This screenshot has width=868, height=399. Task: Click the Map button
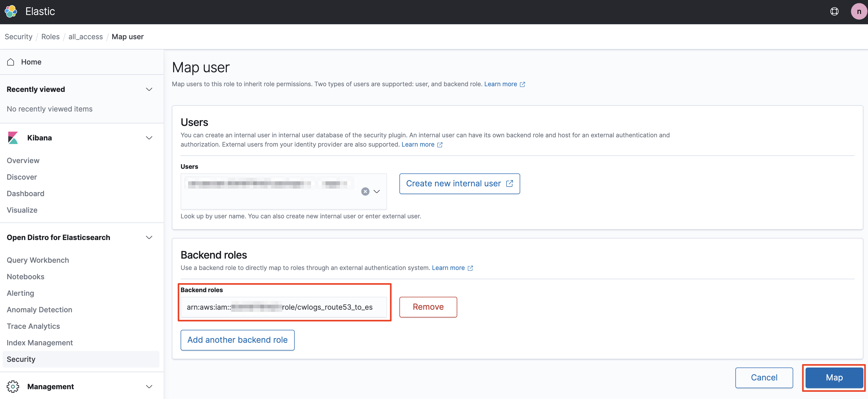coord(834,377)
